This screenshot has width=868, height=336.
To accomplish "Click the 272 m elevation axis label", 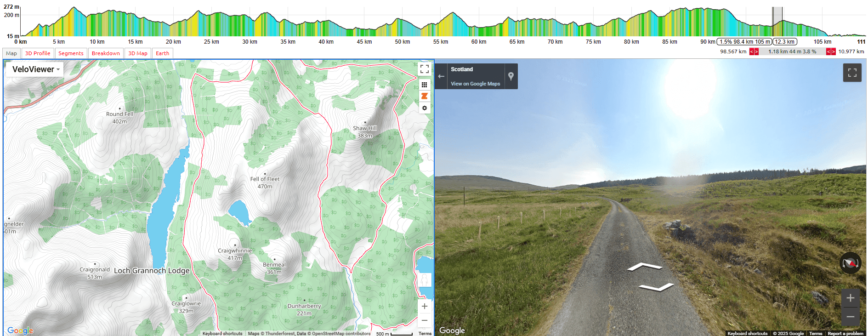I will click(11, 7).
